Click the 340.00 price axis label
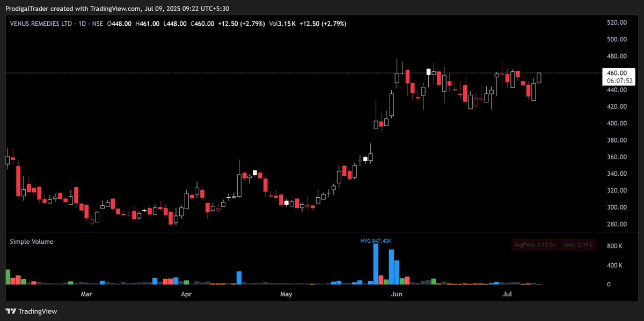The height and width of the screenshot is (321, 644). pyautogui.click(x=617, y=174)
